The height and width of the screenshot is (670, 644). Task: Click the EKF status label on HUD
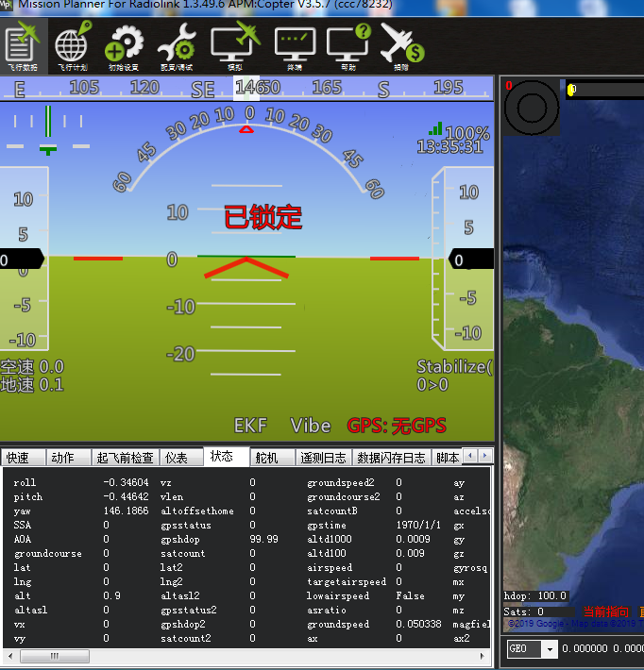click(x=252, y=426)
